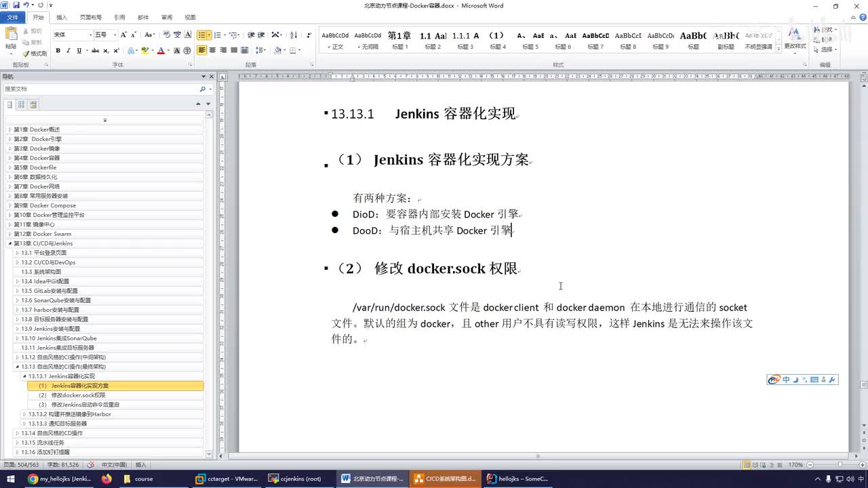868x488 pixels.
Task: Toggle strikethrough (abc) formatting
Action: point(96,51)
